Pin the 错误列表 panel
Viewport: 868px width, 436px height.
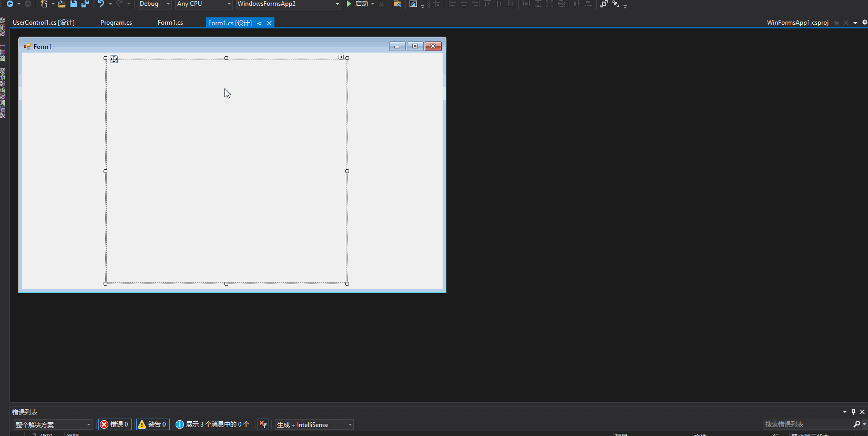click(x=853, y=412)
